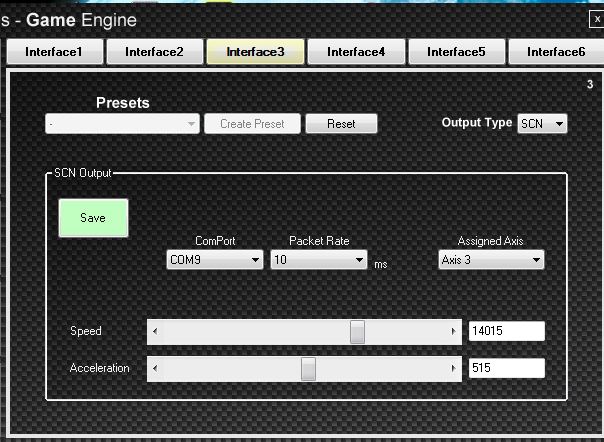Expand the ComPort COM9 dropdown
The width and height of the screenshot is (604, 442).
click(x=215, y=260)
